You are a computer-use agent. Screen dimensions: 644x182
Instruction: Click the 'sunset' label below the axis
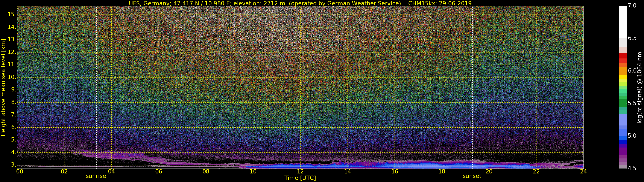[x=472, y=176]
